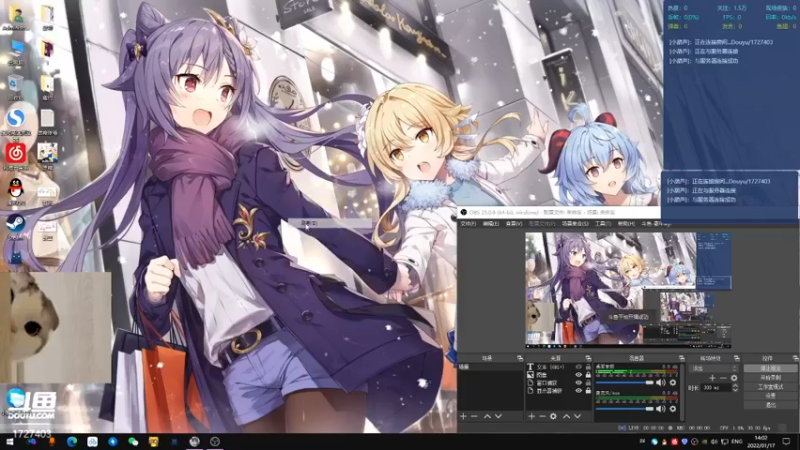800x450 pixels.
Task: Remove the scene transition with the minus icon
Action: (x=723, y=378)
